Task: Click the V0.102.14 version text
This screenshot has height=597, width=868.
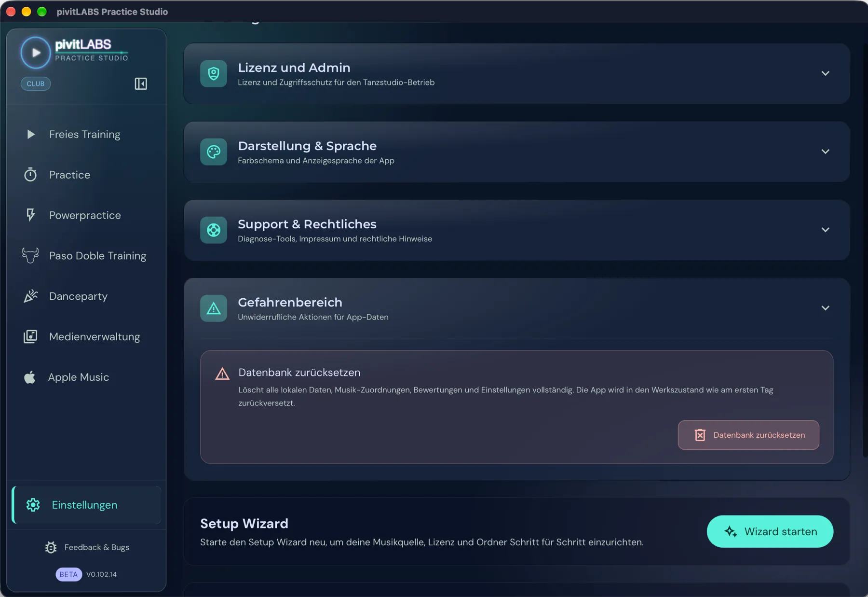Action: (x=101, y=574)
